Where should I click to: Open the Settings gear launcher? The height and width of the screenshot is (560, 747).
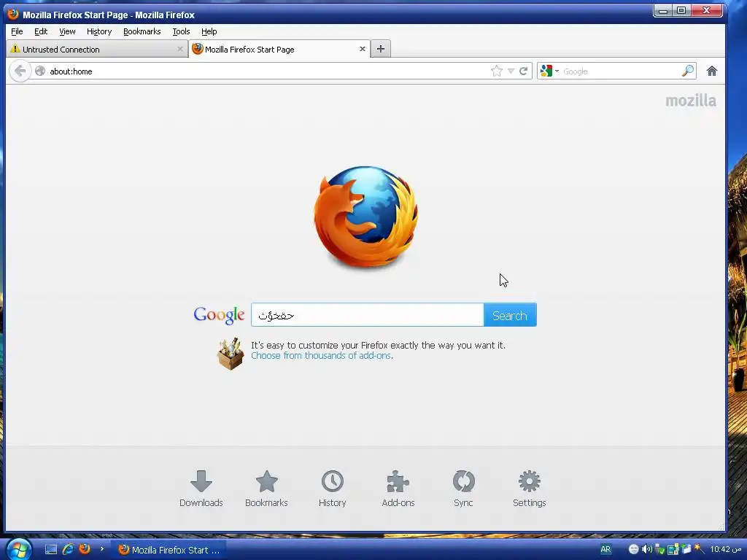click(530, 488)
